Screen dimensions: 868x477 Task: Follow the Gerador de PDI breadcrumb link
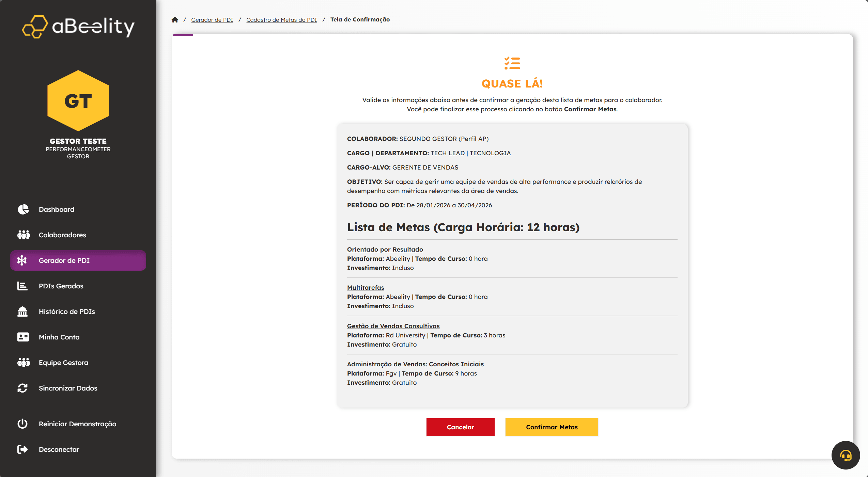[x=212, y=20]
